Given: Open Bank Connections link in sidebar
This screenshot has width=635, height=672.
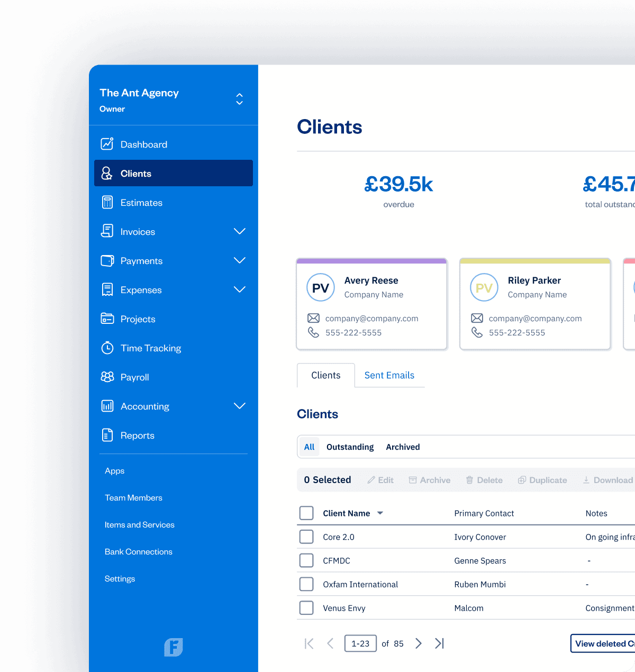Looking at the screenshot, I should click(x=139, y=551).
